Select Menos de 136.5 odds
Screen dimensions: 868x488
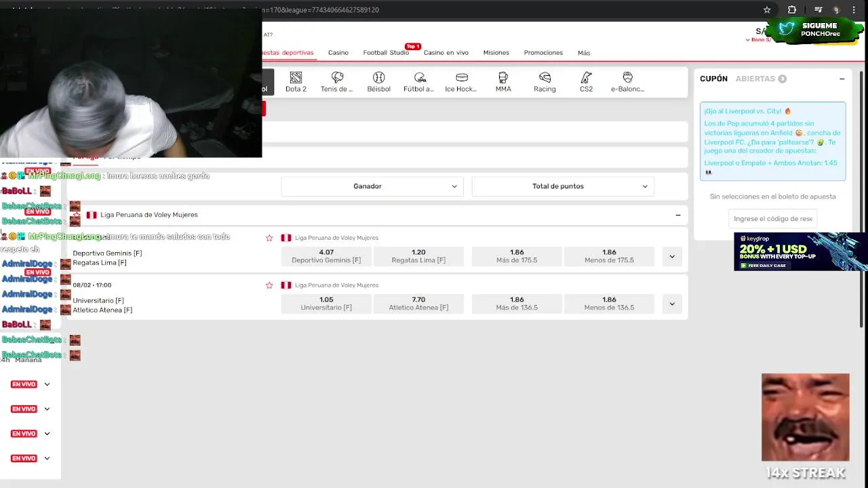(609, 304)
